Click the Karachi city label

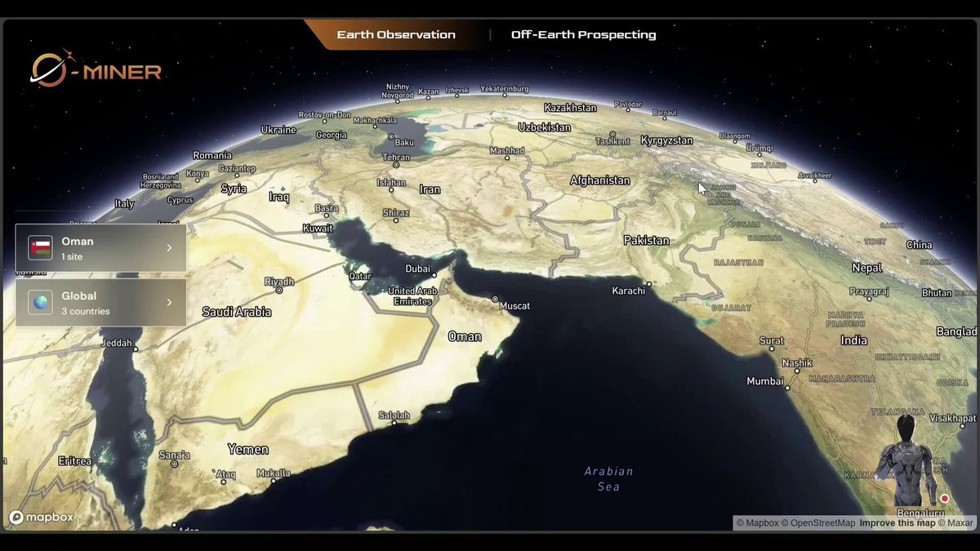(629, 291)
